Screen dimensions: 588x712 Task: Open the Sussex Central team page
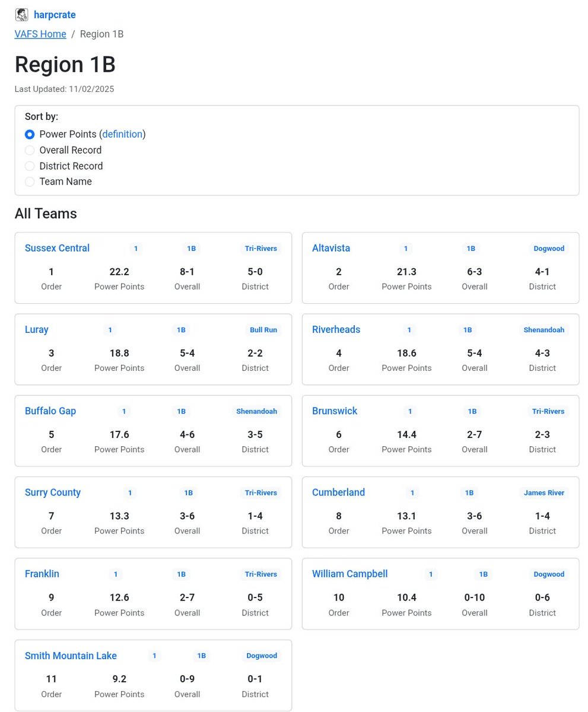click(57, 248)
